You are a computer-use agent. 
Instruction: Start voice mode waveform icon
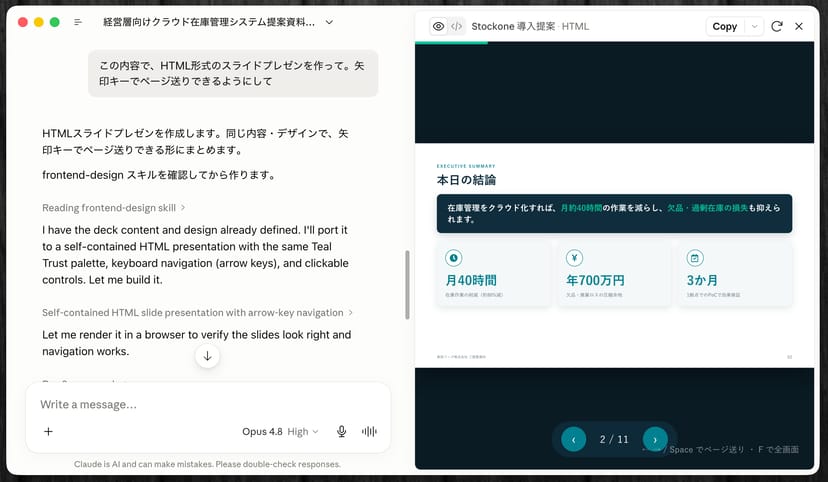tap(369, 431)
